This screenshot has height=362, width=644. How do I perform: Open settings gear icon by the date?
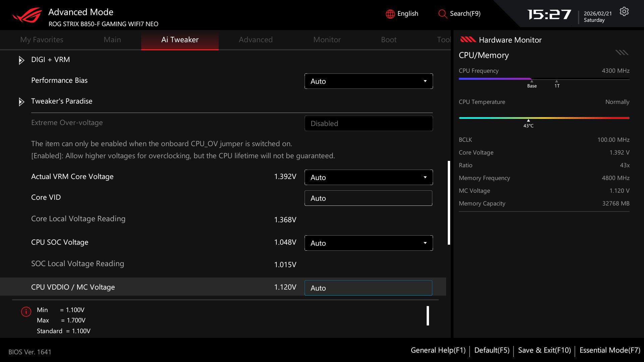point(624,12)
